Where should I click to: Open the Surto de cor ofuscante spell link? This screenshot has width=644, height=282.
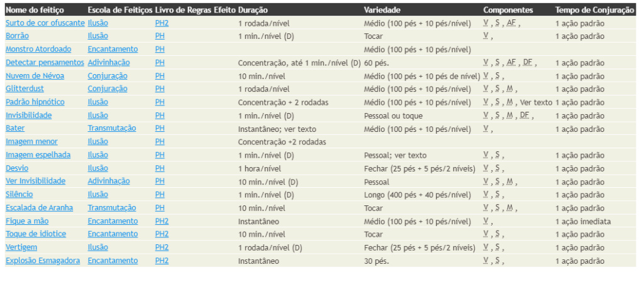click(x=45, y=23)
